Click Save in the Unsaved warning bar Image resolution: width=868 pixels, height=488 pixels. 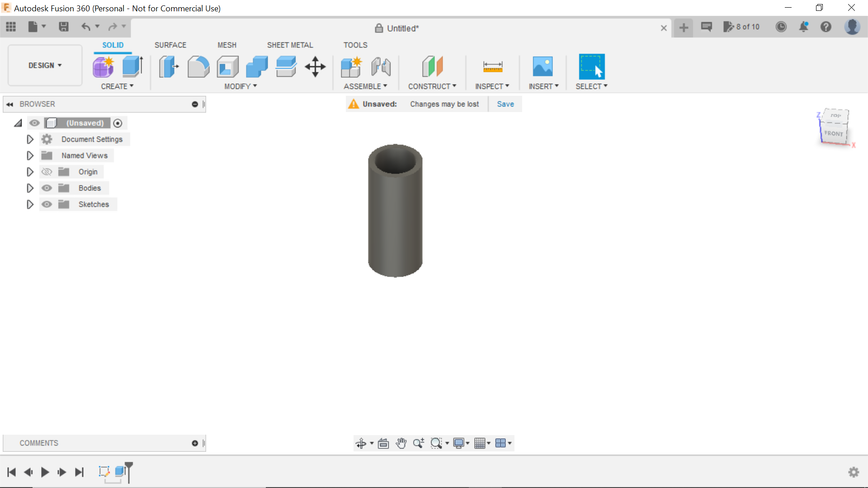(x=505, y=104)
